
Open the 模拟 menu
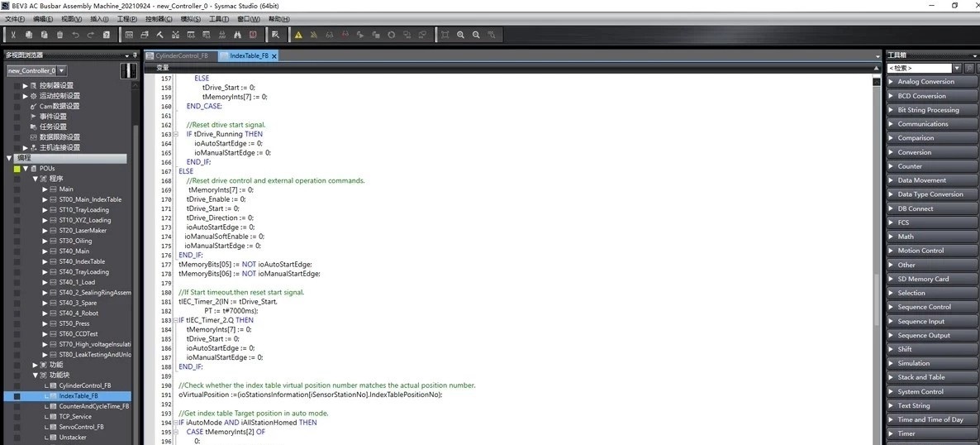[x=191, y=19]
